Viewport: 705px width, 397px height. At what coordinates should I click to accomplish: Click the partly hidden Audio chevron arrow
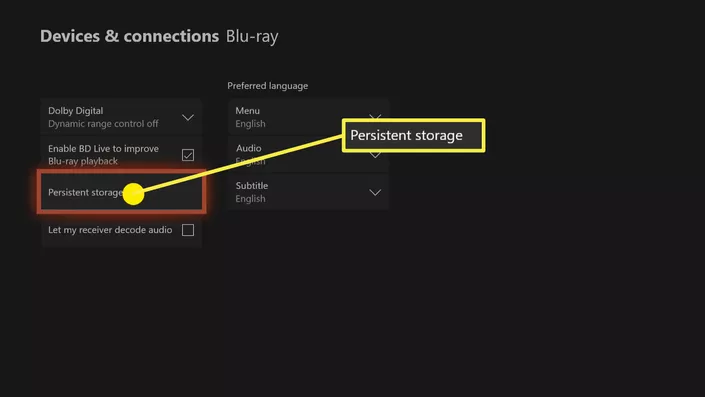pos(375,155)
